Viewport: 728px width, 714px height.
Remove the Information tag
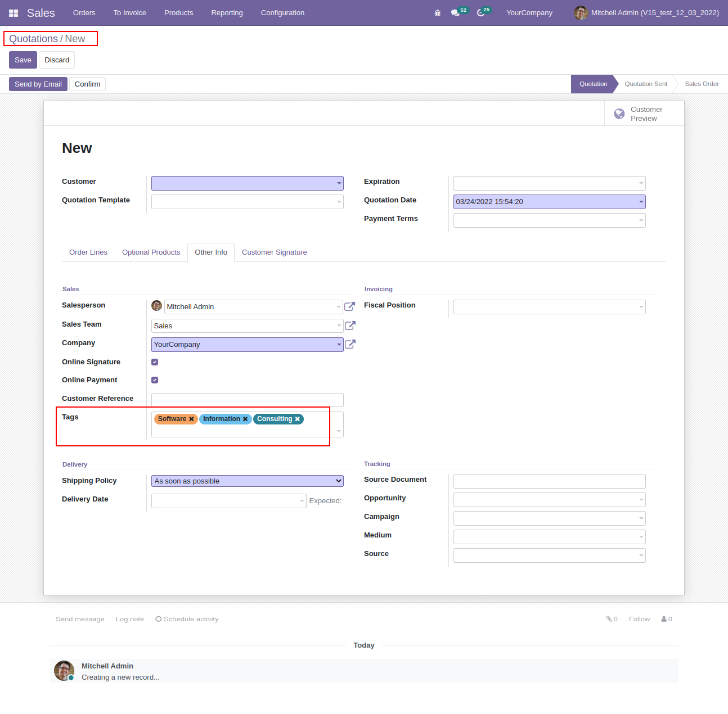click(x=245, y=419)
